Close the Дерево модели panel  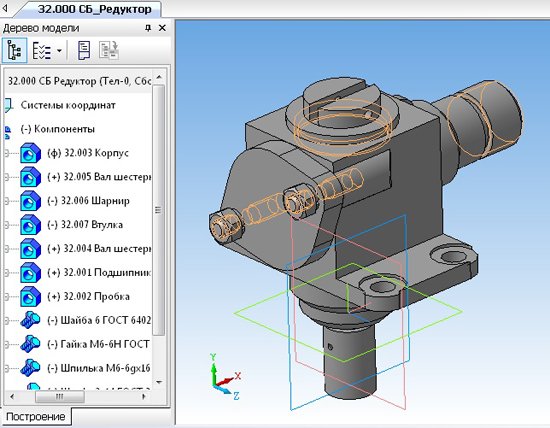tap(162, 28)
